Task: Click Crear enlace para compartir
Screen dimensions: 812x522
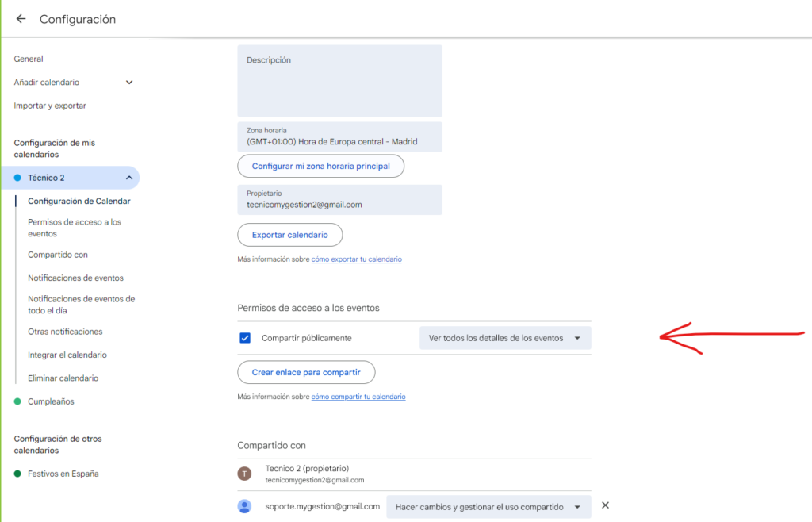Action: click(x=306, y=372)
